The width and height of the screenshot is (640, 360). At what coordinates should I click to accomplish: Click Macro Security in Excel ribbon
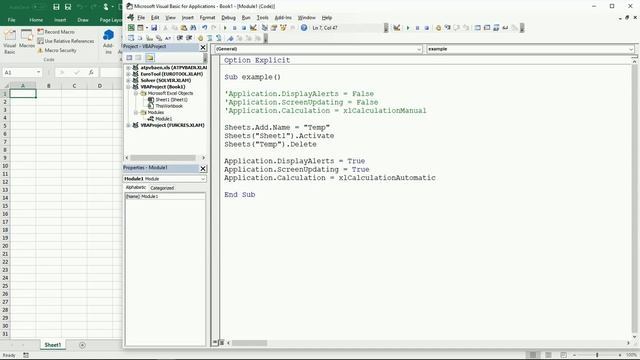tap(57, 50)
